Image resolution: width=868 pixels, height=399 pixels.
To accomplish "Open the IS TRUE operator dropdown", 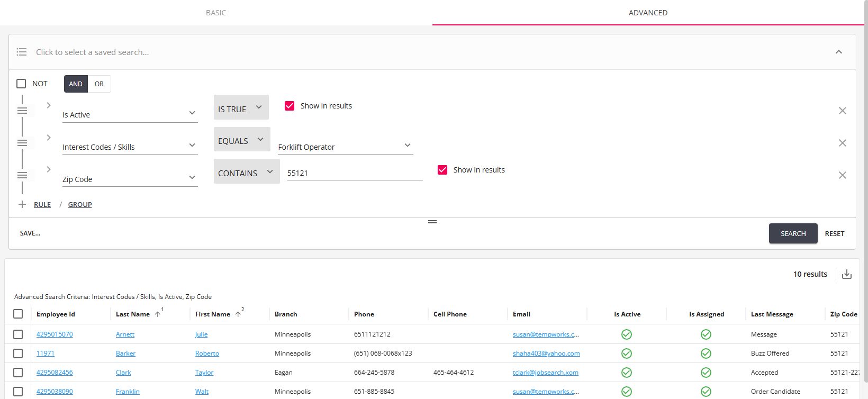I will tap(241, 107).
